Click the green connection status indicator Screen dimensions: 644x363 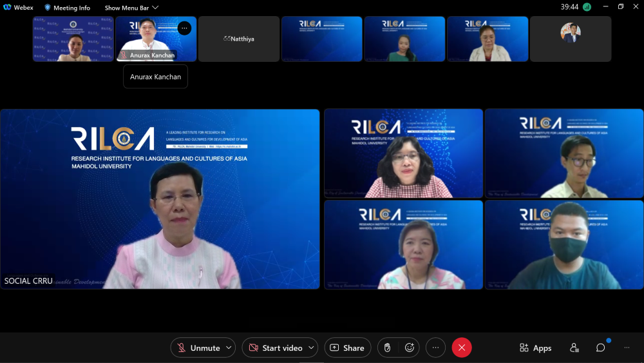tap(587, 7)
